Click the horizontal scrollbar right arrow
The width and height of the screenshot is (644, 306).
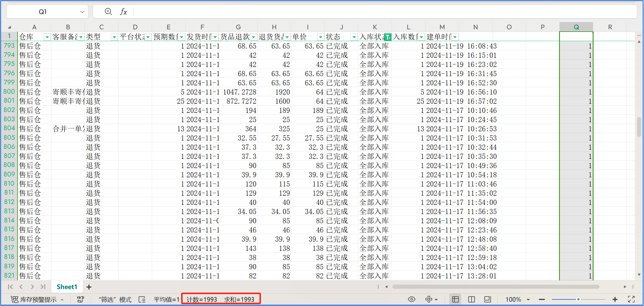(x=625, y=287)
